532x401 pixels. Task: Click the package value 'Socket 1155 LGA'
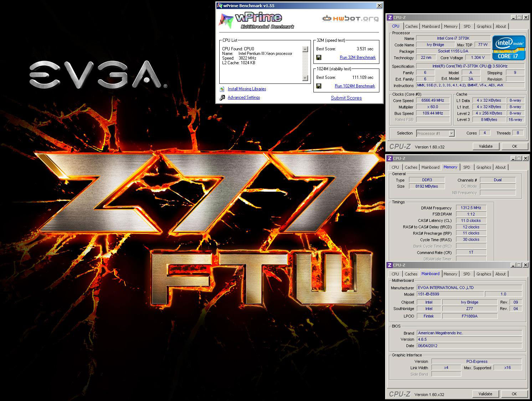[x=453, y=51]
